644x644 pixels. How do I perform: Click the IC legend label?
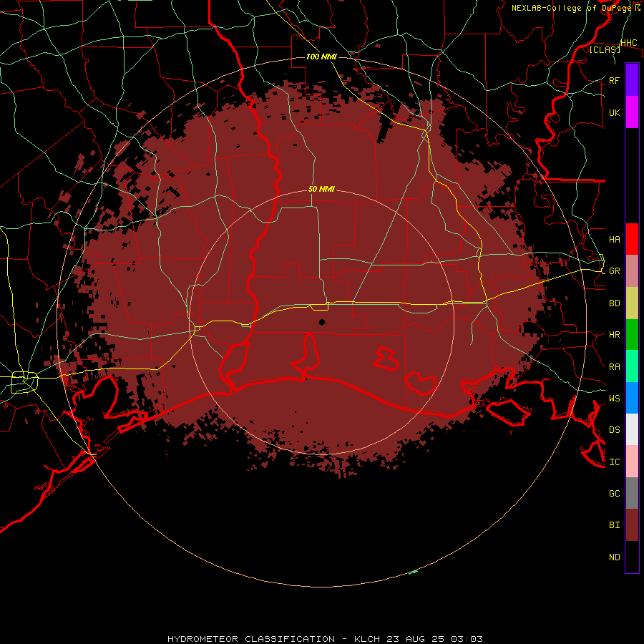[614, 462]
